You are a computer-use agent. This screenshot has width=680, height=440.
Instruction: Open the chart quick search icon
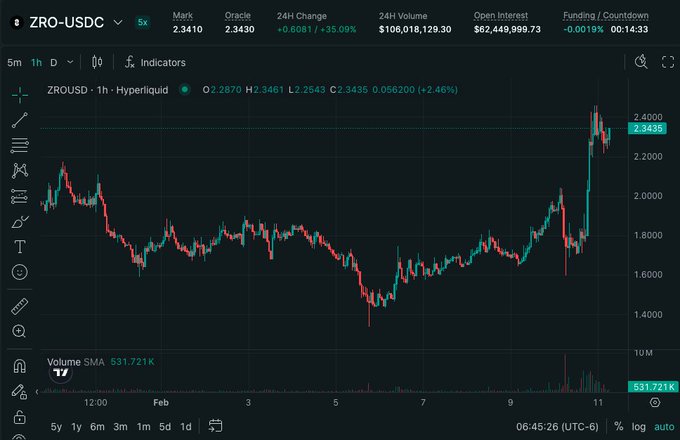[642, 62]
